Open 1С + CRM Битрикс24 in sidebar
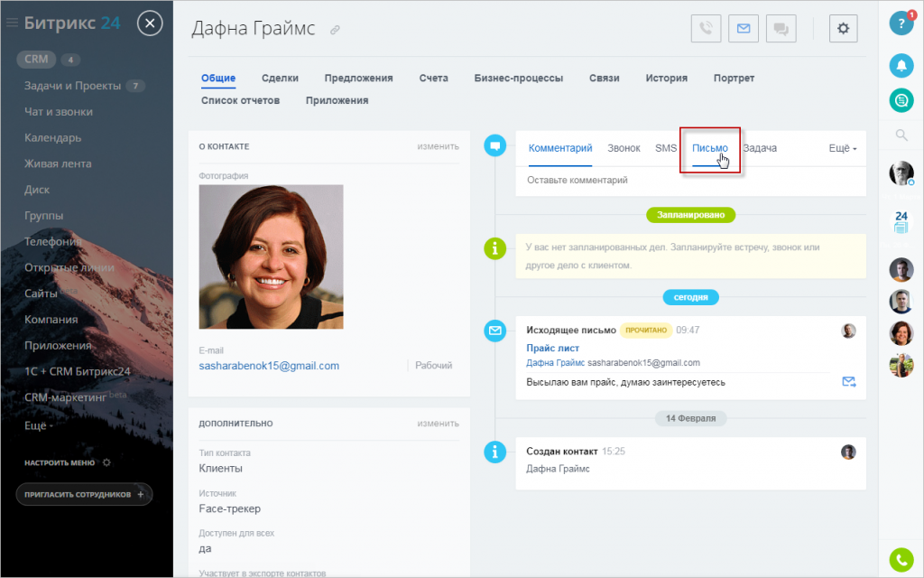The image size is (924, 578). (x=78, y=371)
